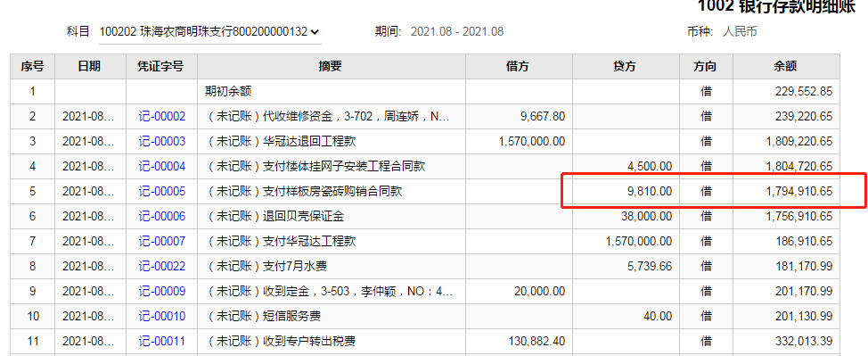Open voucher link 记-00007

161,241
